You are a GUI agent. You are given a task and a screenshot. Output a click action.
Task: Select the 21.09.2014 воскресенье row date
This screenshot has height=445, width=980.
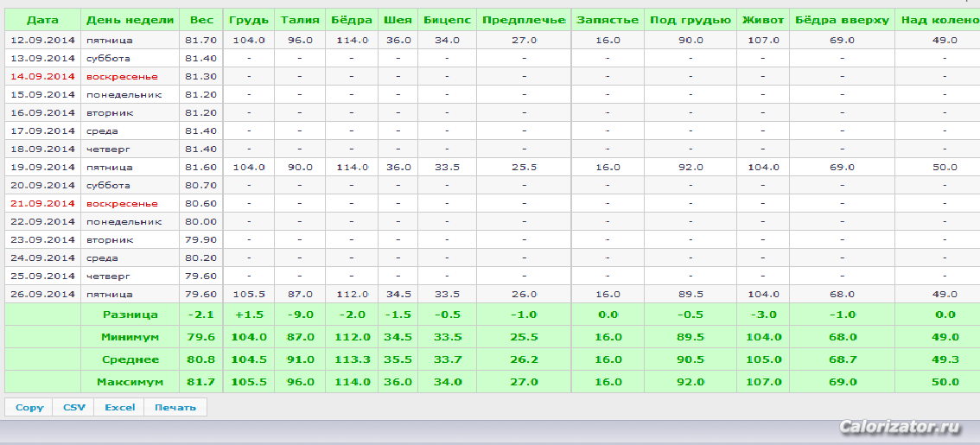click(42, 204)
